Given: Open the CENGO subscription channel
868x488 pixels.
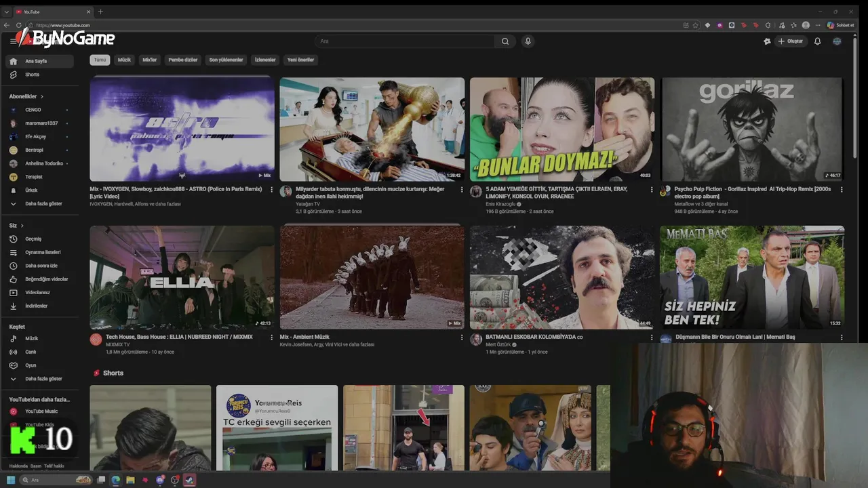Looking at the screenshot, I should click(39, 110).
